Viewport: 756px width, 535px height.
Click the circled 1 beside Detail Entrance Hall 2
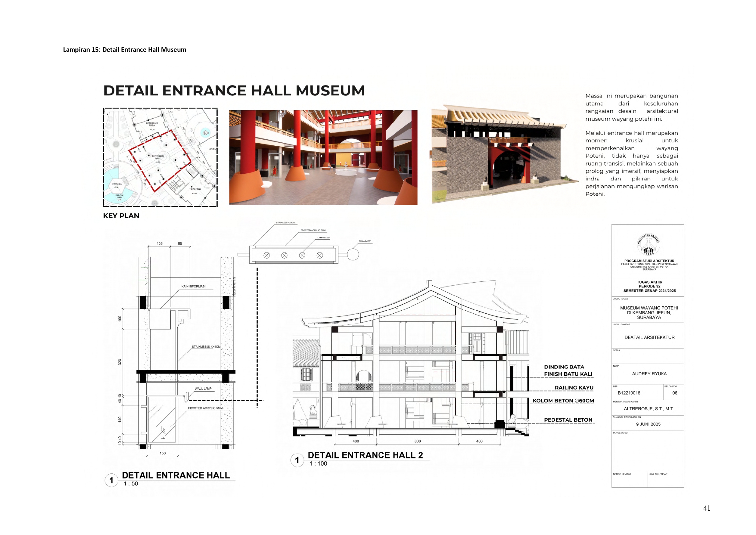[x=297, y=460]
